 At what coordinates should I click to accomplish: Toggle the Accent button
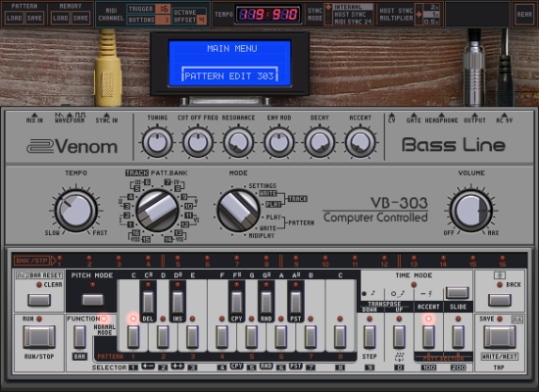428,337
